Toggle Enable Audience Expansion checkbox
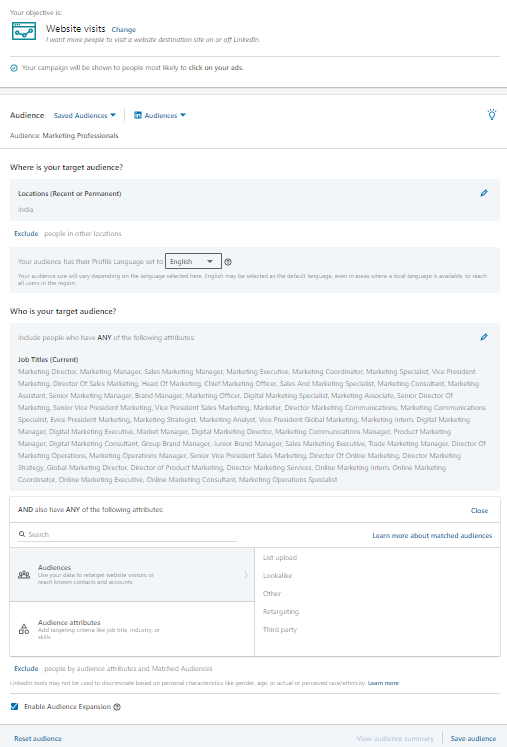This screenshot has height=747, width=507. point(14,707)
